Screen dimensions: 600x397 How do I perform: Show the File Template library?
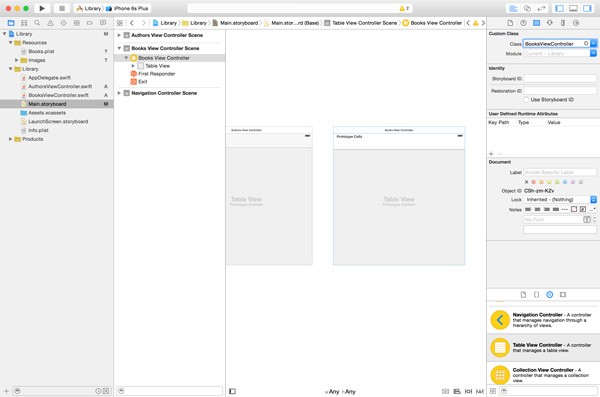pos(523,294)
